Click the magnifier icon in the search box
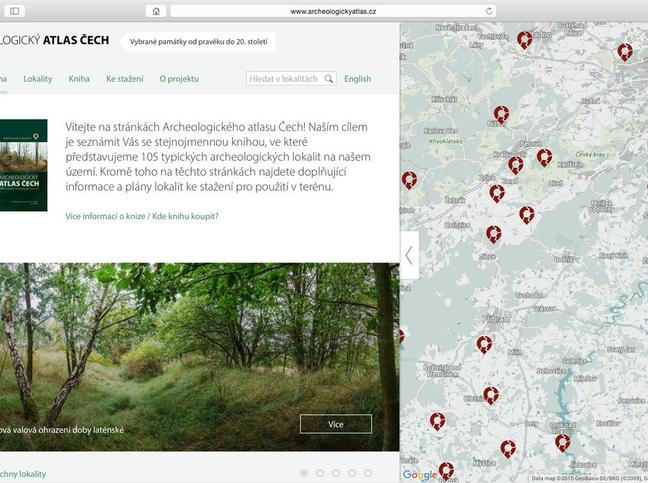648x483 pixels. coord(328,79)
